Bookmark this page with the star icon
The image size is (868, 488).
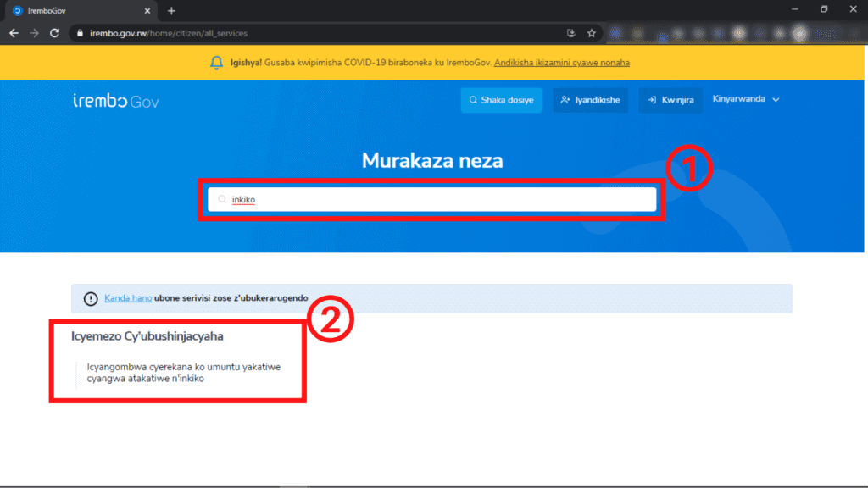[591, 33]
